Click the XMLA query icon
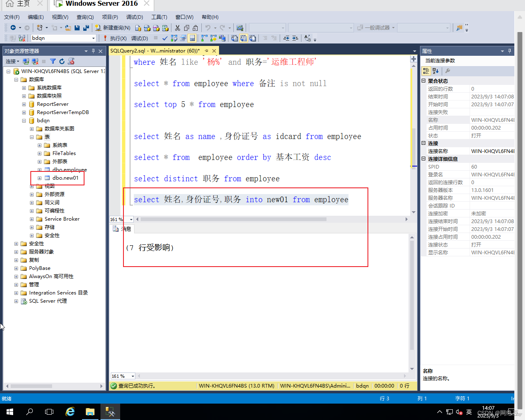Viewport: 525px width, 420px height. click(165, 27)
